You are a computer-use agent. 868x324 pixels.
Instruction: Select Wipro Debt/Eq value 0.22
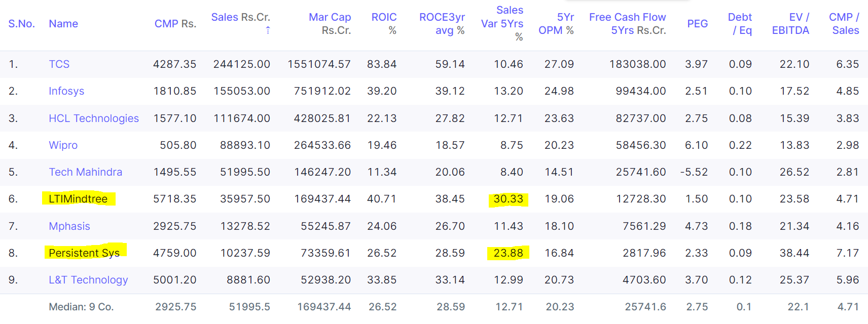[740, 145]
